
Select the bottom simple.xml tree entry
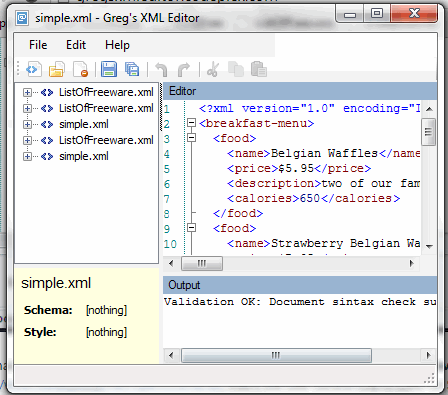[x=84, y=156]
